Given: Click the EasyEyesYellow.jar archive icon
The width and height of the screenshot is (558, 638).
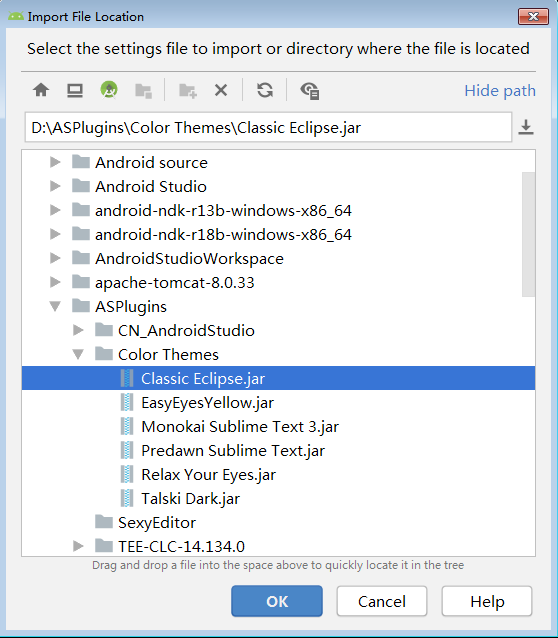Looking at the screenshot, I should [x=127, y=402].
